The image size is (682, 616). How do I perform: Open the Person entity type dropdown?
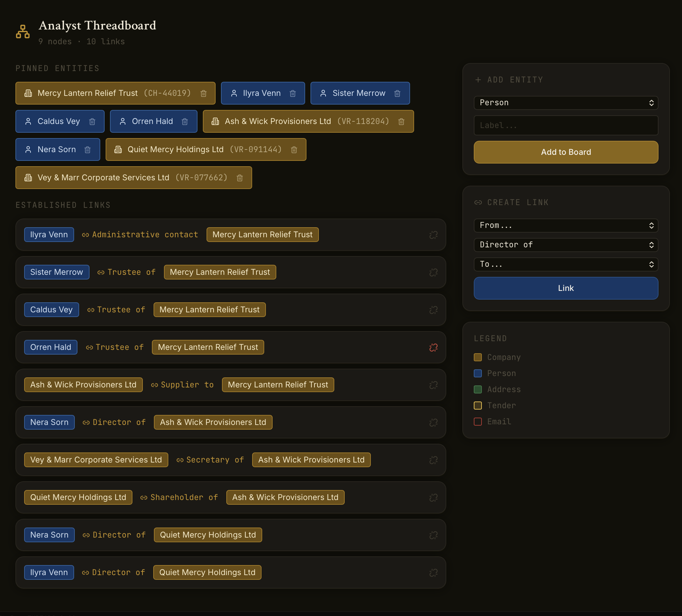566,103
